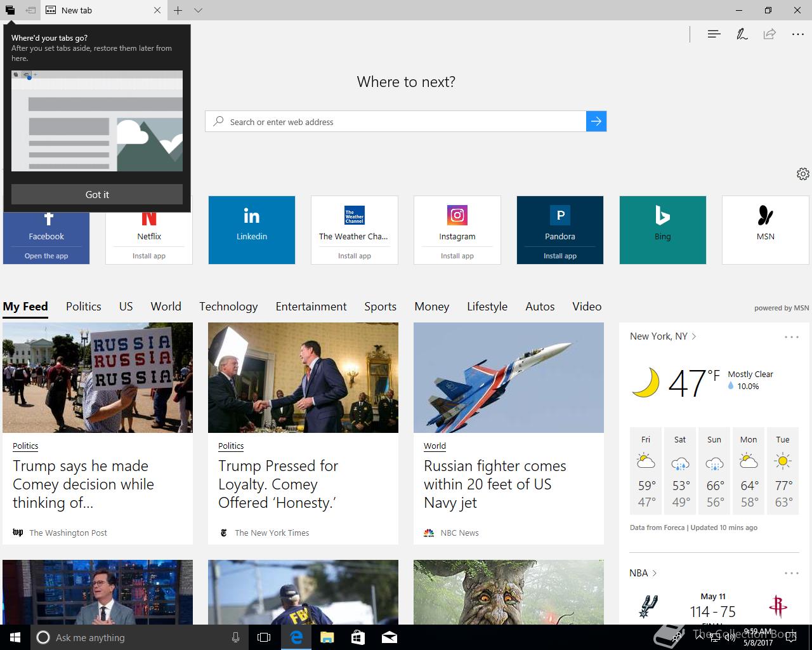The image size is (812, 650).
Task: Switch to the Video feed tab
Action: coord(587,307)
